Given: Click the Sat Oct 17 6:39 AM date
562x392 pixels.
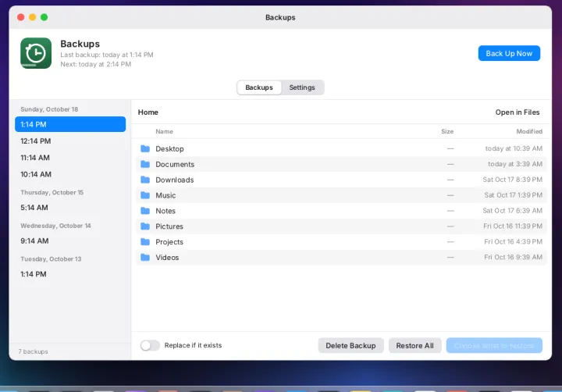Looking at the screenshot, I should (513, 211).
